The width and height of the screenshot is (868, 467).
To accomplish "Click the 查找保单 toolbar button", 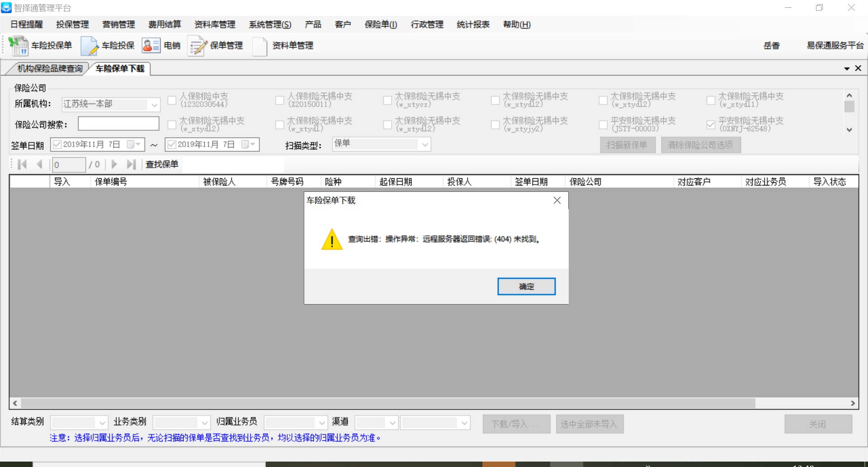I will (x=162, y=164).
